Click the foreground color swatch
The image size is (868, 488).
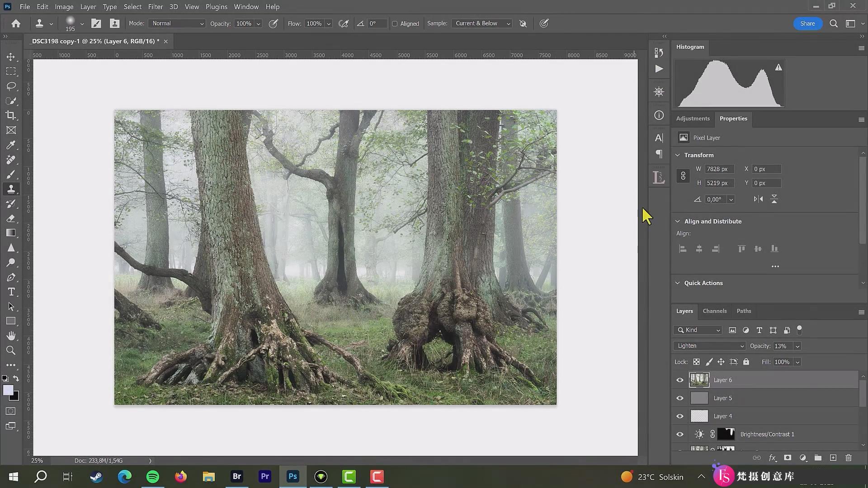(8, 390)
